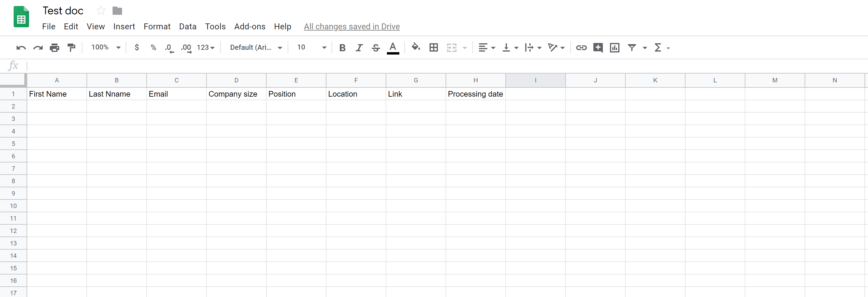Image resolution: width=868 pixels, height=297 pixels.
Task: Select the 'Processing date' cell
Action: coord(475,94)
